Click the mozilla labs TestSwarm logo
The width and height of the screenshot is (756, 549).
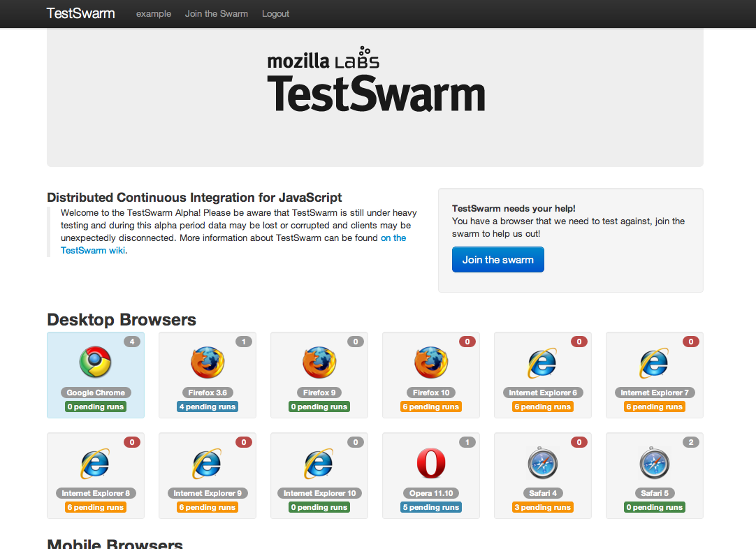coord(376,80)
